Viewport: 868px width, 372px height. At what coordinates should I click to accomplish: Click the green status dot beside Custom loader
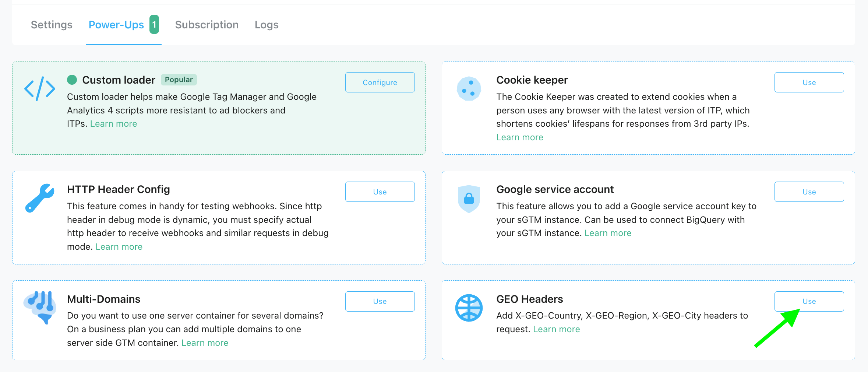click(73, 79)
